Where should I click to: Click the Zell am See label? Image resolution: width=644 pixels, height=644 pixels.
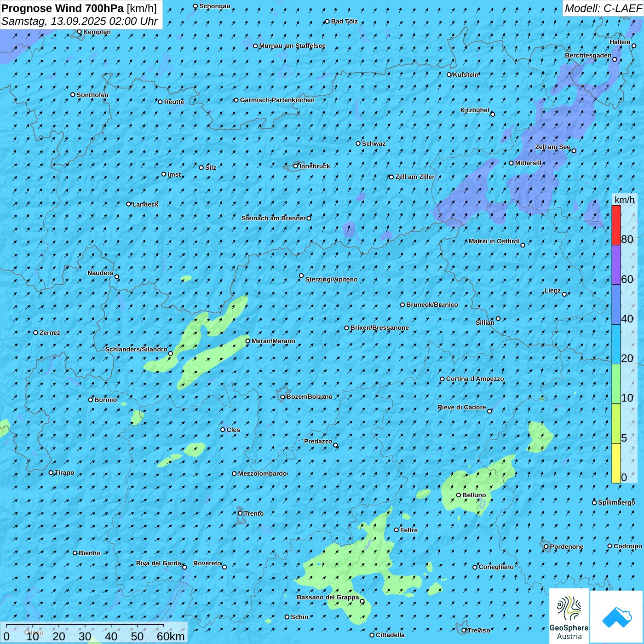552,147
